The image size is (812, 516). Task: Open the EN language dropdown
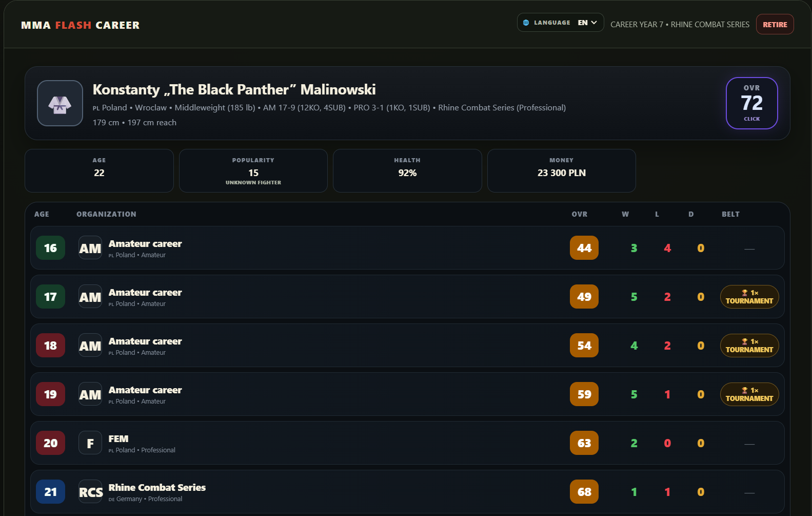587,23
